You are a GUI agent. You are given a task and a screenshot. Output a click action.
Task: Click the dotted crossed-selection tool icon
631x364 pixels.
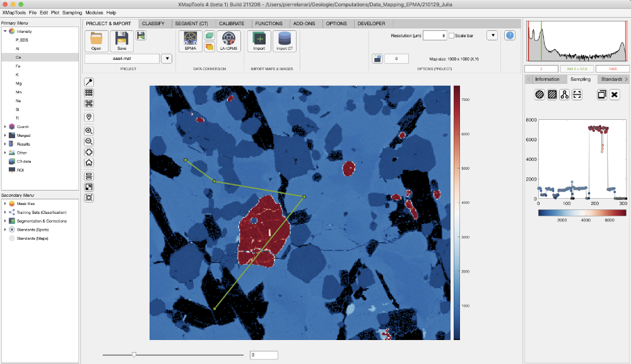[89, 197]
